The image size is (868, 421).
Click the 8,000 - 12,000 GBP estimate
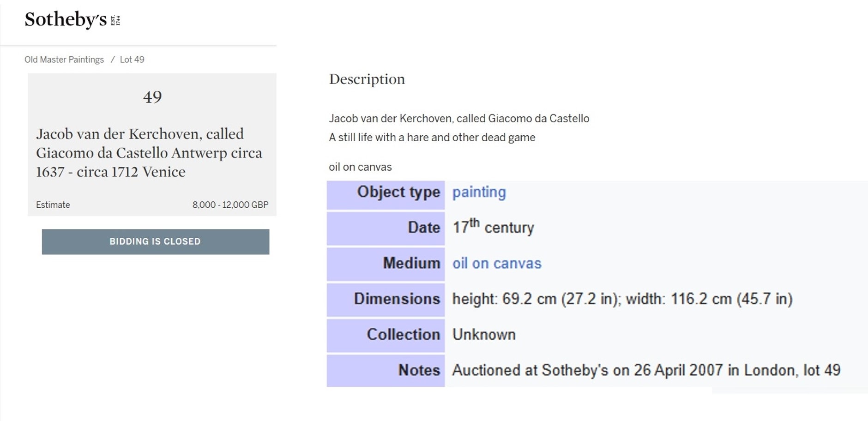(x=230, y=205)
